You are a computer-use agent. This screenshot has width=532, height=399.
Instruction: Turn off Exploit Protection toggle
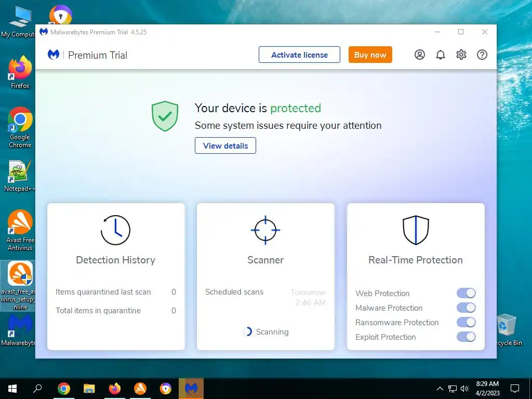tap(466, 337)
